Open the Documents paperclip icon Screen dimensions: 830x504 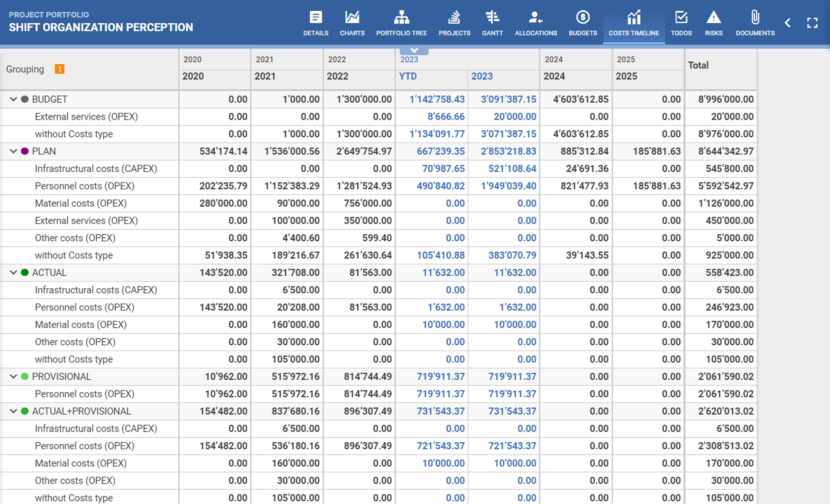[x=755, y=17]
